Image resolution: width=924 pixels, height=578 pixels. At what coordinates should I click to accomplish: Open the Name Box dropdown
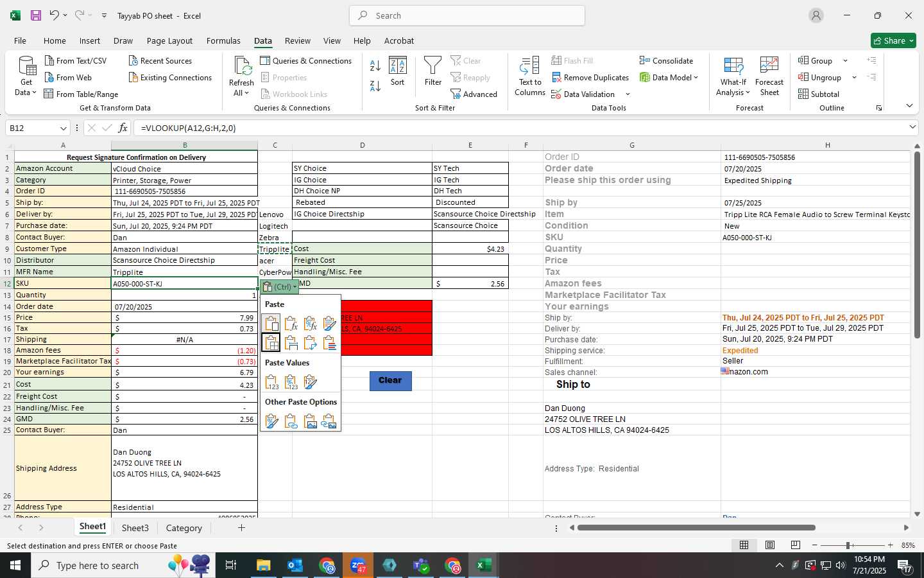tap(63, 128)
